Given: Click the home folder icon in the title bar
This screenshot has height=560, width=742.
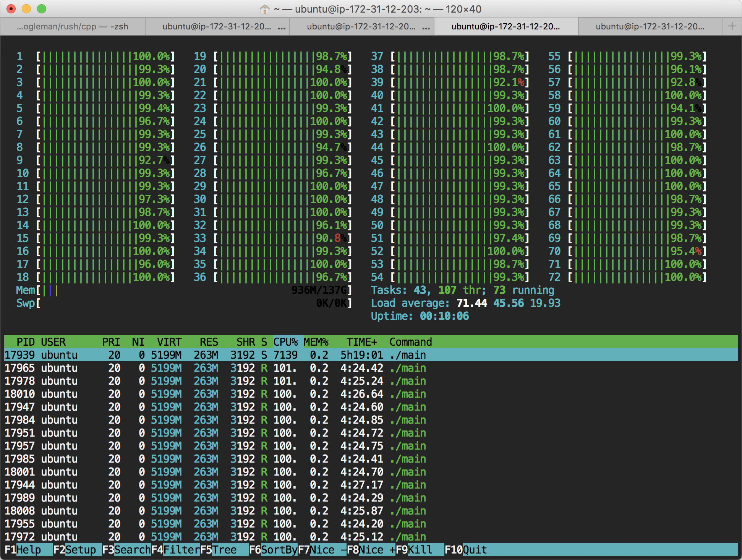Looking at the screenshot, I should (x=264, y=9).
